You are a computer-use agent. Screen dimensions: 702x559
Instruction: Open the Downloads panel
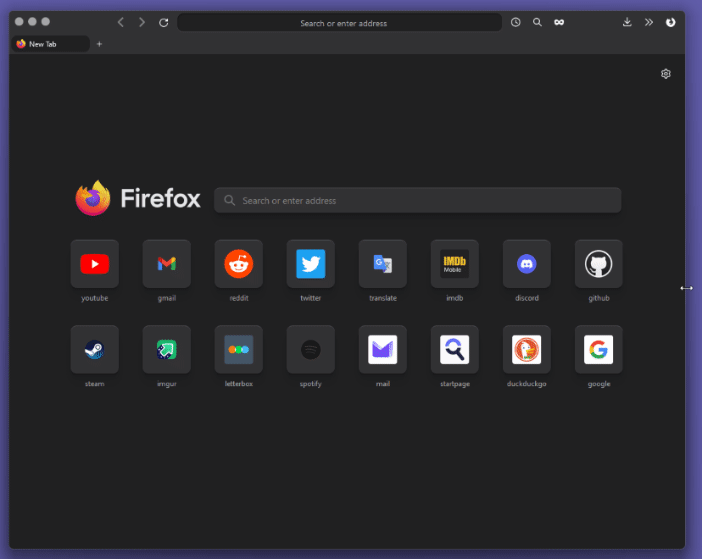click(x=627, y=22)
